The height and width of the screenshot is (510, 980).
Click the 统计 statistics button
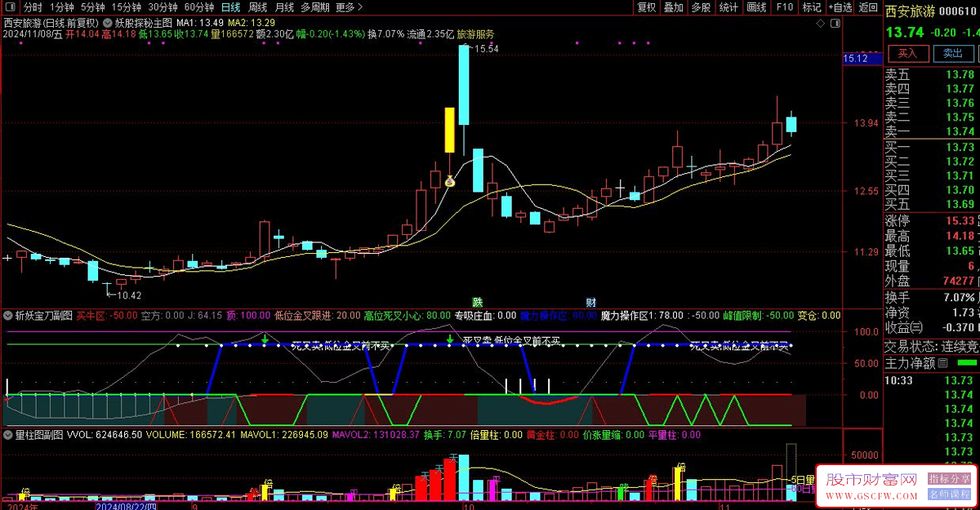point(728,7)
